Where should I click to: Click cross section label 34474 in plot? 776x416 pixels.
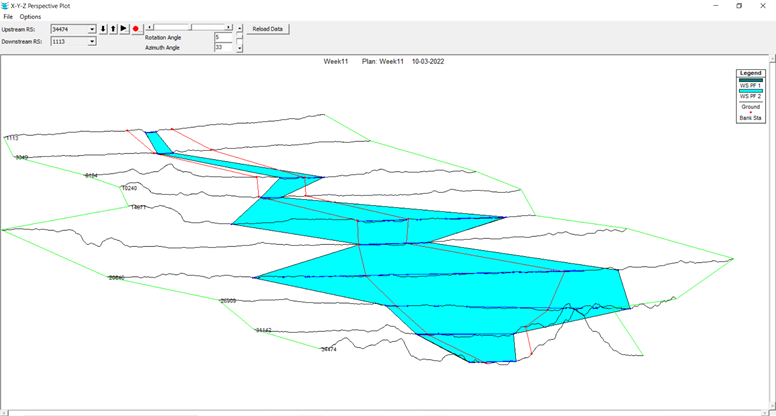click(x=329, y=349)
